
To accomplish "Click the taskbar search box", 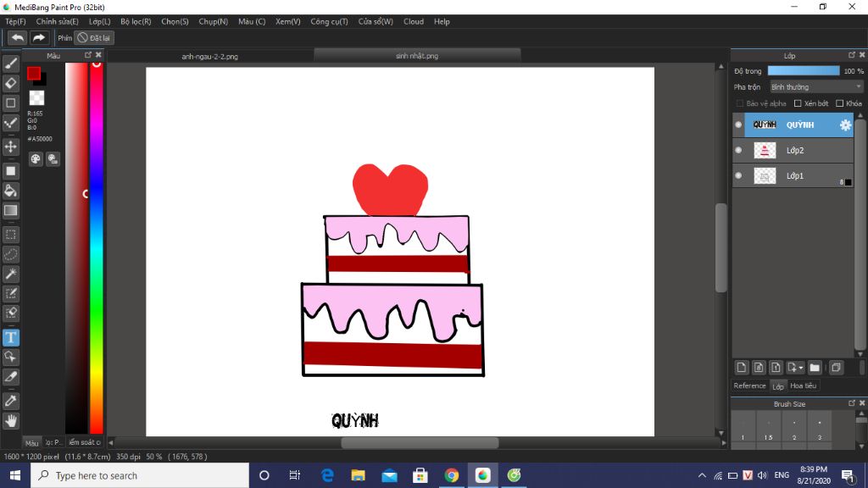I will tap(140, 475).
